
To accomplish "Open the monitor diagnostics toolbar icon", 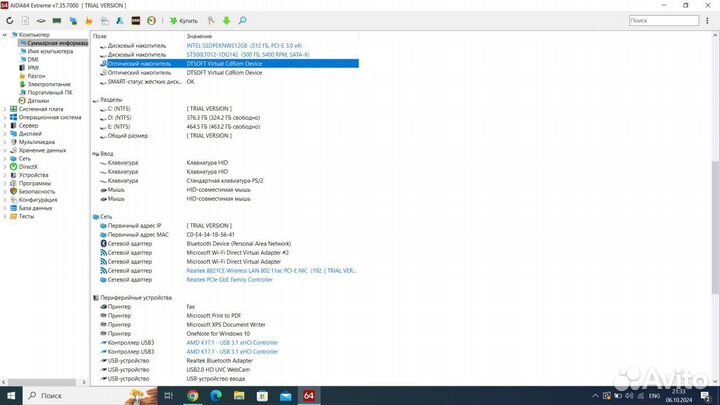I will tap(73, 21).
